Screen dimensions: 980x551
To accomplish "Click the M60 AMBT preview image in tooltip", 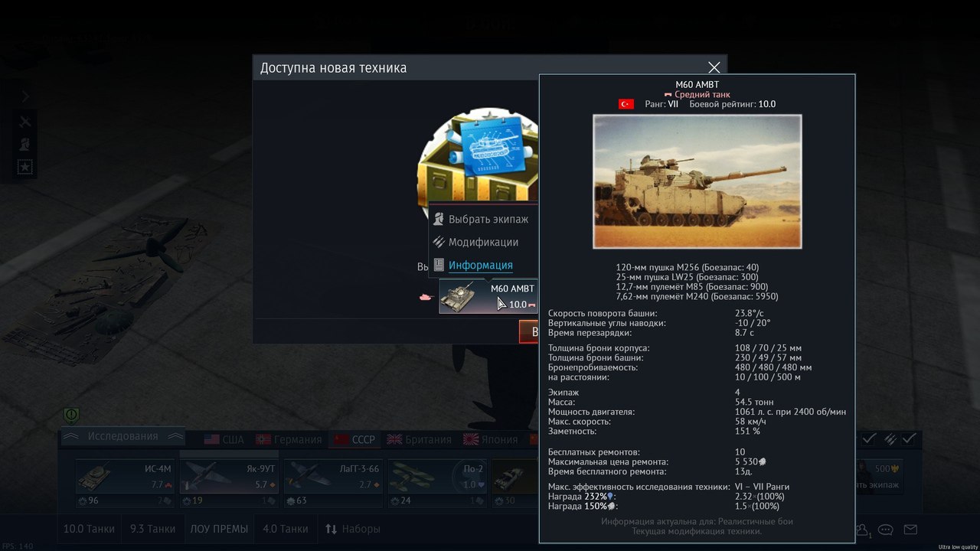I will tap(697, 181).
